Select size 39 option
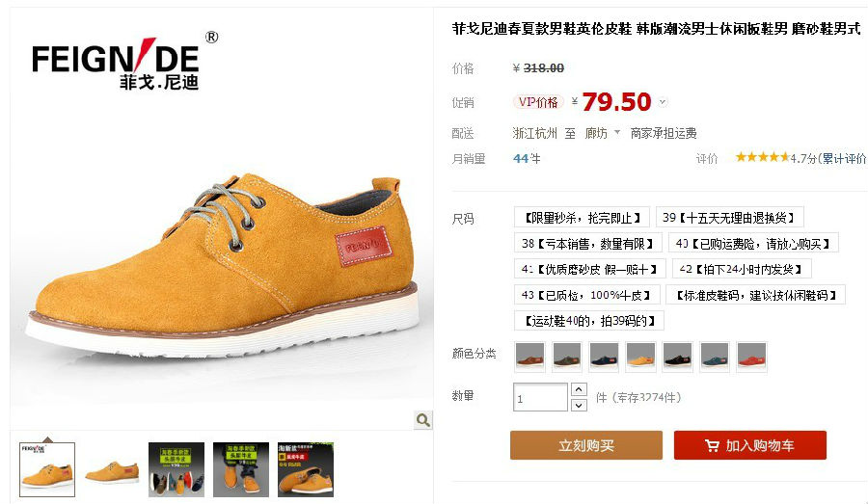 [x=730, y=218]
